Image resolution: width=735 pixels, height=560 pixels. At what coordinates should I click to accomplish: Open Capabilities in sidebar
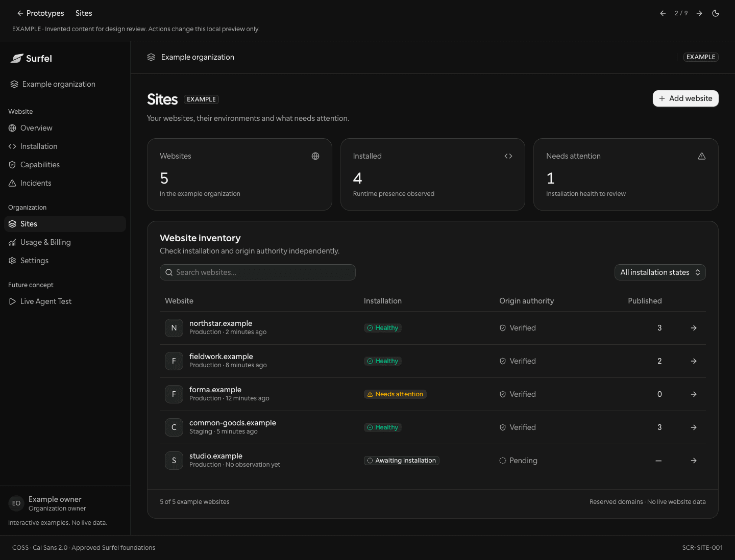[x=65, y=165]
